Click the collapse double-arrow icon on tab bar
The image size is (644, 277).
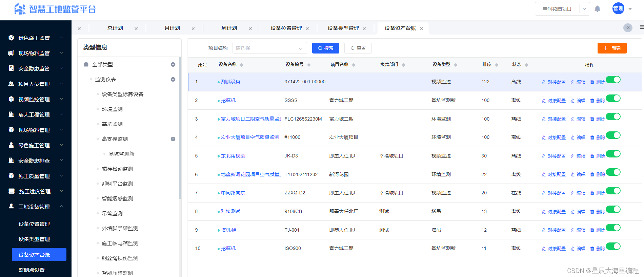pos(628,28)
